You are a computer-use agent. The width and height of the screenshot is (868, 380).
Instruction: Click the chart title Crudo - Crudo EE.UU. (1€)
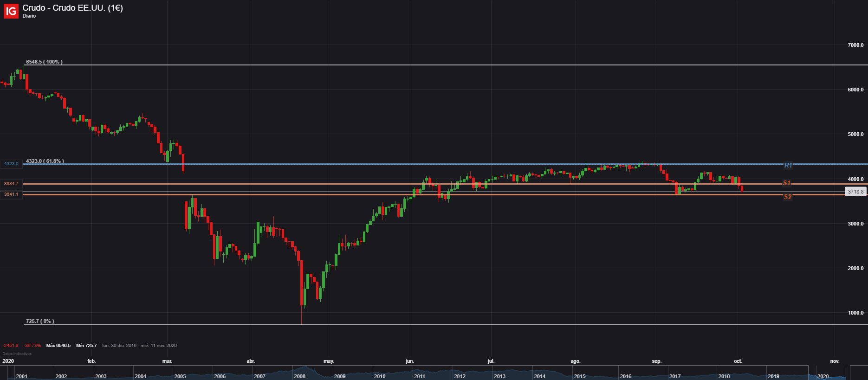pos(73,8)
